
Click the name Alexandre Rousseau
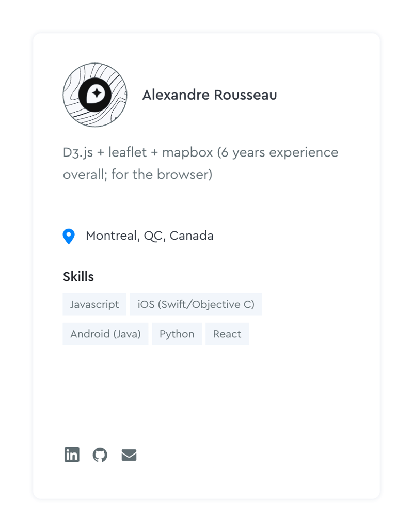pyautogui.click(x=210, y=95)
